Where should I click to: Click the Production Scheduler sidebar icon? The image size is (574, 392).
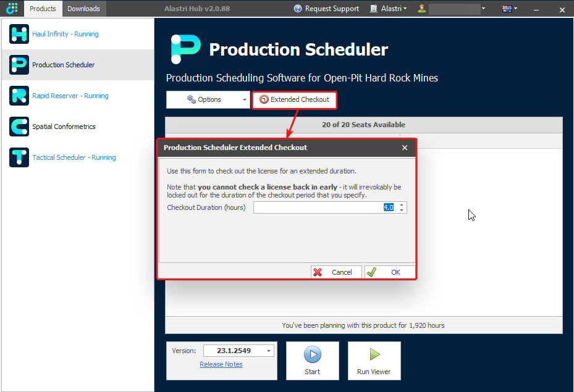pos(19,65)
